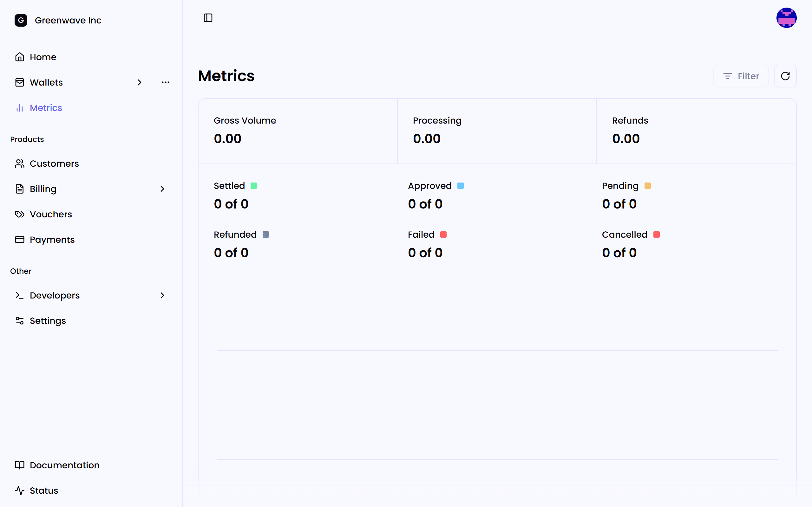812x507 pixels.
Task: Click the Metrics chart icon in sidebar
Action: coord(19,108)
